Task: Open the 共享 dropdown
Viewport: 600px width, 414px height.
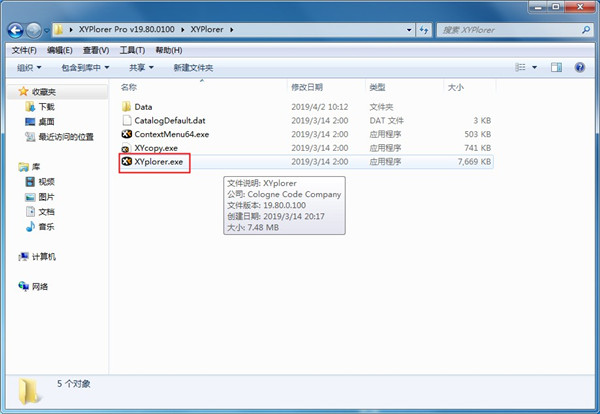Action: pyautogui.click(x=141, y=68)
